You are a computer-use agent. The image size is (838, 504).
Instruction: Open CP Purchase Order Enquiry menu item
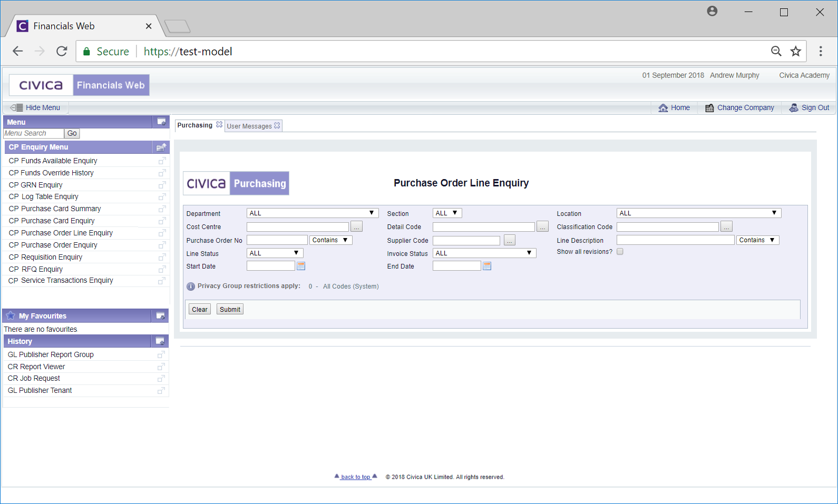pos(53,245)
